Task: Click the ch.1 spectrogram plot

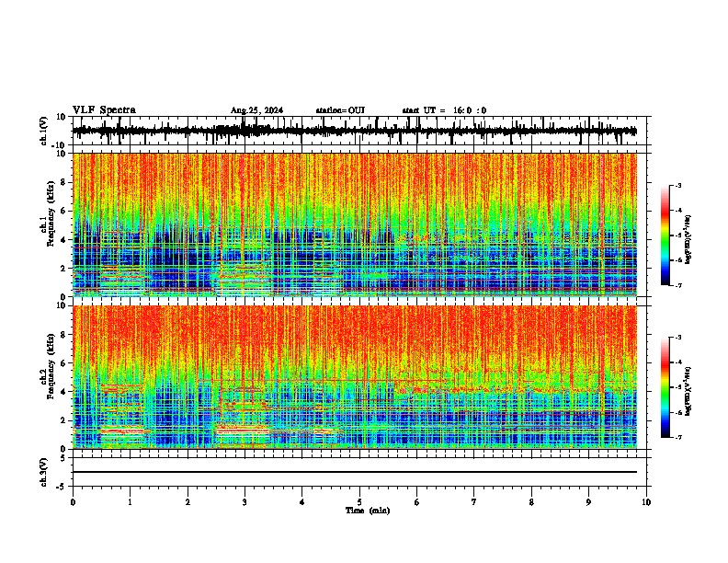Action: pos(355,224)
